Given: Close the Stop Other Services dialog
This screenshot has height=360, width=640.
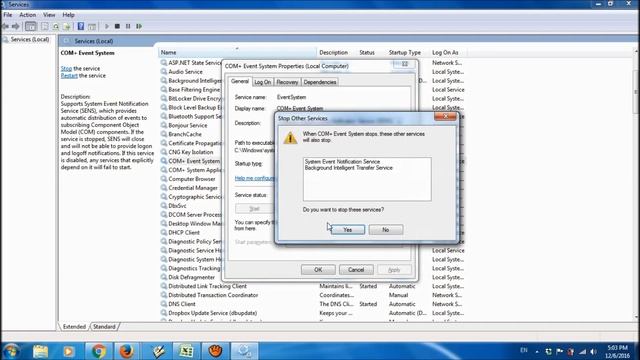Looking at the screenshot, I should (x=445, y=116).
